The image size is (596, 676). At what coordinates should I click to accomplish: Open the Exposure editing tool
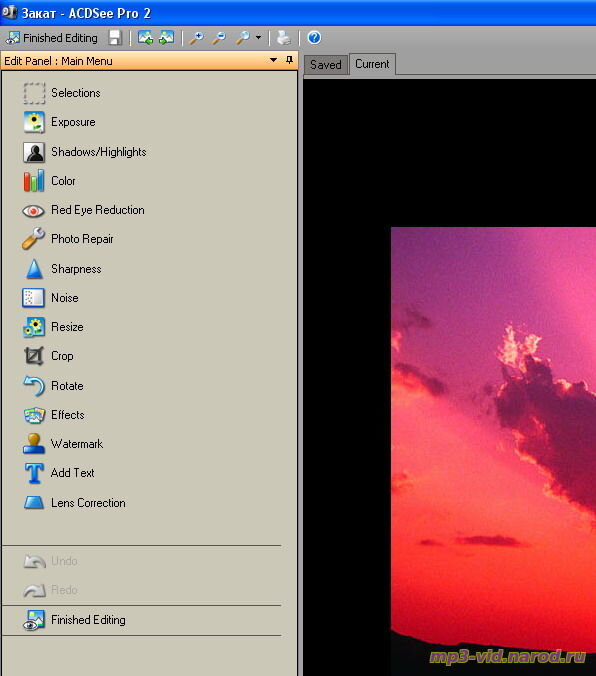(x=59, y=122)
